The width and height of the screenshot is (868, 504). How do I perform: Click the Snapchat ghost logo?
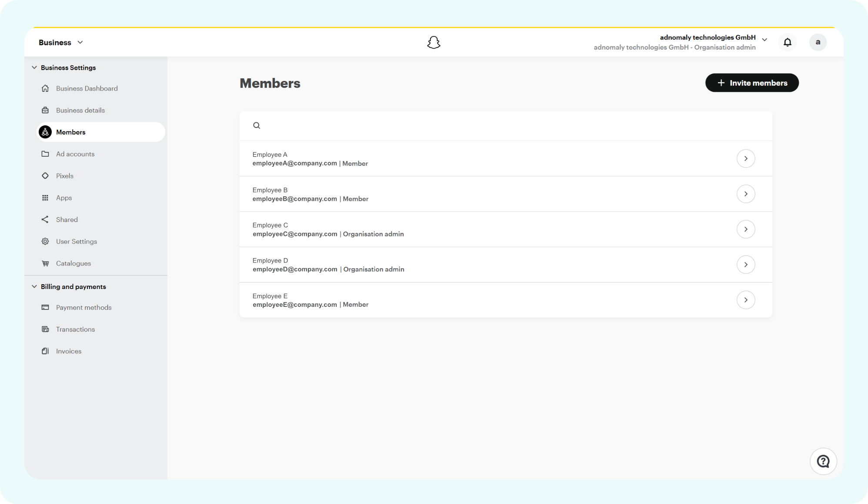click(434, 42)
